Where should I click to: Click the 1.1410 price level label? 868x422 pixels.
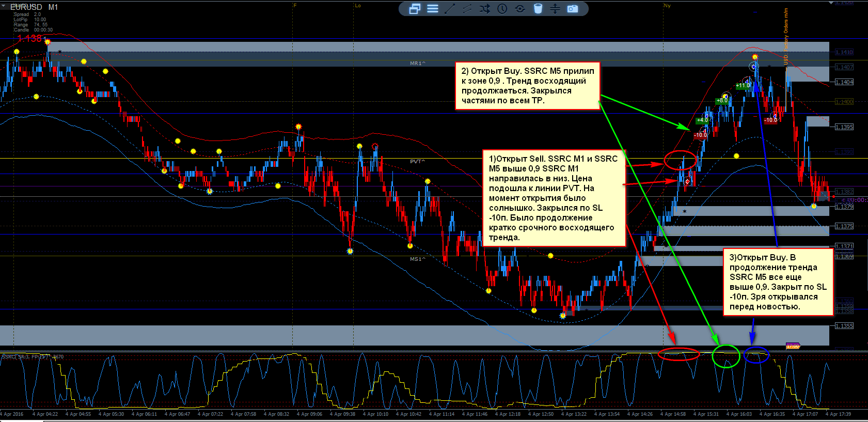tap(844, 52)
